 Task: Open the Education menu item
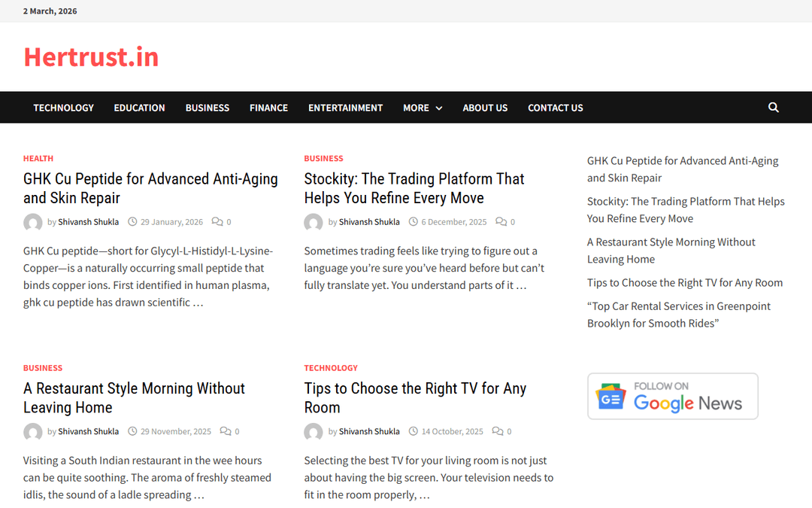tap(139, 108)
